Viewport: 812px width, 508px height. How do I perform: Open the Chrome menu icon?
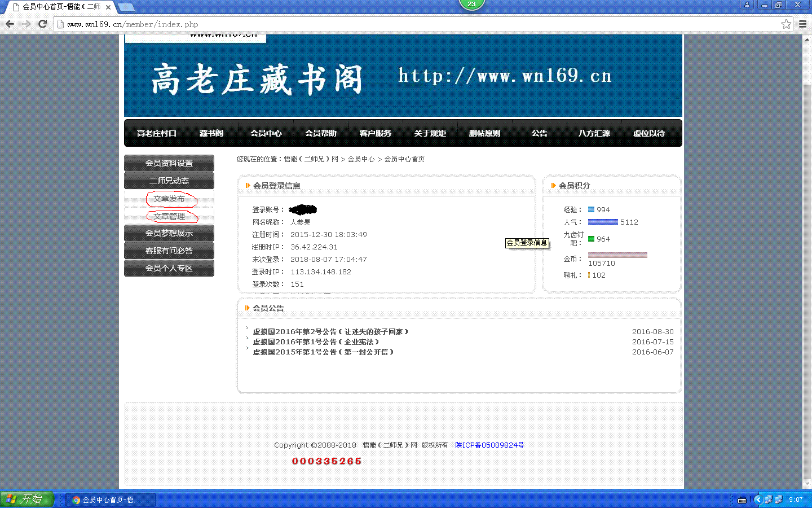pyautogui.click(x=802, y=24)
